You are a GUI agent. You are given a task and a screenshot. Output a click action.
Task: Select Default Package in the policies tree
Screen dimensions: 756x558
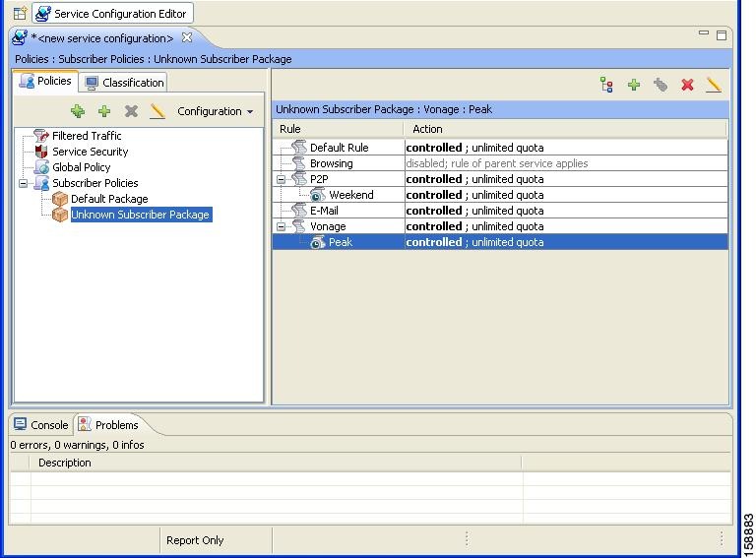click(x=108, y=199)
